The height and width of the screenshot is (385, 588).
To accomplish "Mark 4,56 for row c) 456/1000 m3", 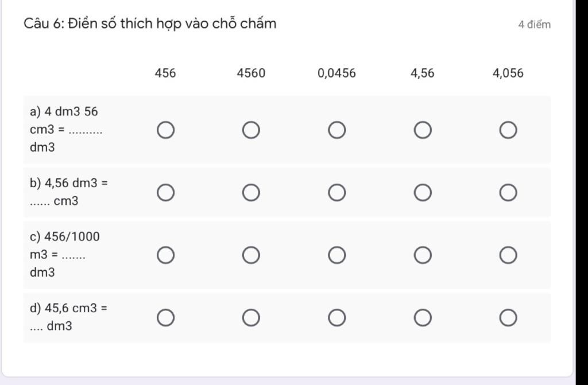I will (423, 255).
